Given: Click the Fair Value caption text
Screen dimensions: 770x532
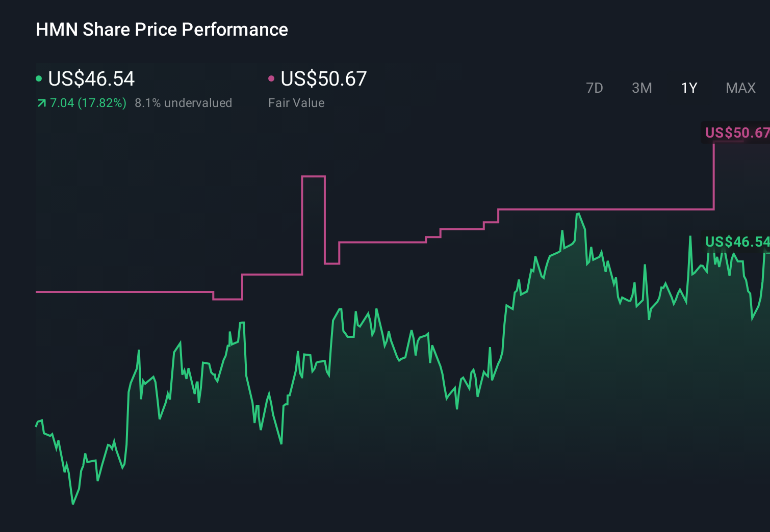Looking at the screenshot, I should click(296, 103).
